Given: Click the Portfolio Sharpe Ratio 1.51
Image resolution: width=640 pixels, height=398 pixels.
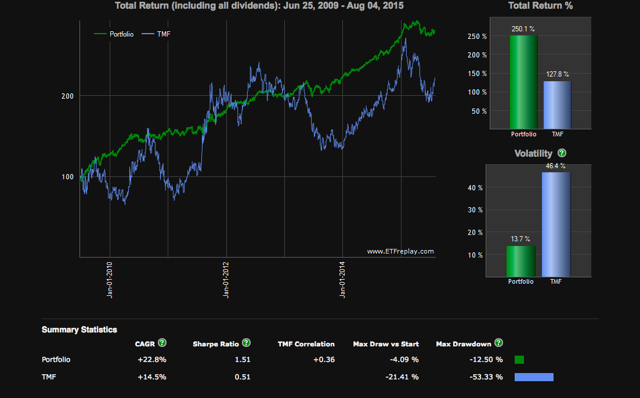Looking at the screenshot, I should pyautogui.click(x=242, y=360).
